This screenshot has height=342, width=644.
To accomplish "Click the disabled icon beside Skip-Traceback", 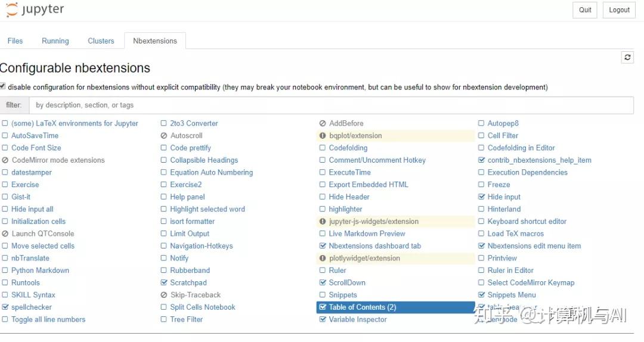I will click(164, 295).
